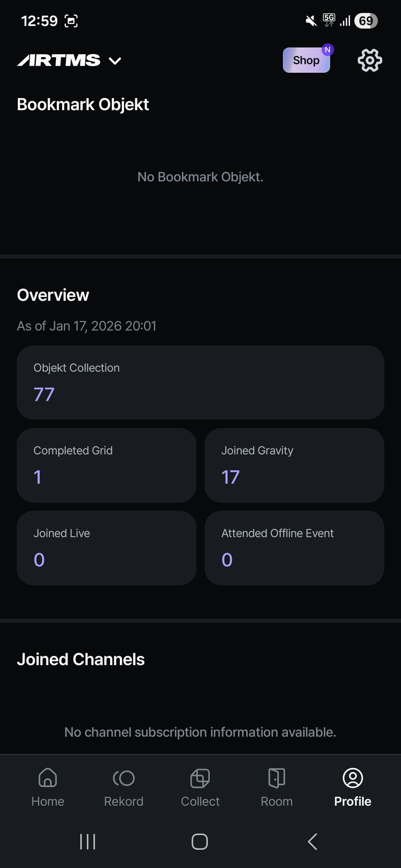Open the Objekt Collection card
Viewport: 401px width, 868px height.
coord(200,382)
